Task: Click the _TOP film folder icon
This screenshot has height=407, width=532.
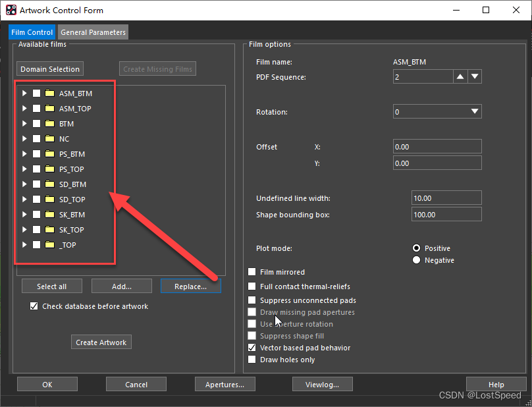Action: [x=49, y=245]
